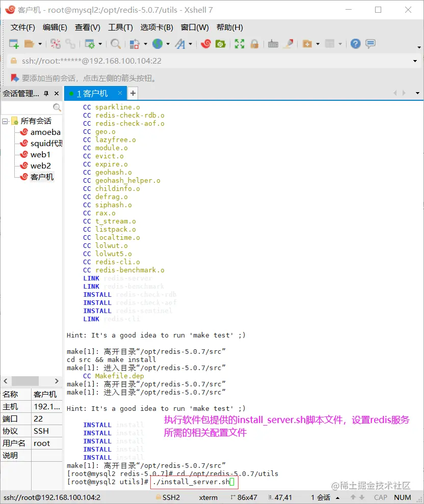Viewport: 424px width, 504px height.
Task: Pin the session manager panel
Action: pyautogui.click(x=46, y=94)
